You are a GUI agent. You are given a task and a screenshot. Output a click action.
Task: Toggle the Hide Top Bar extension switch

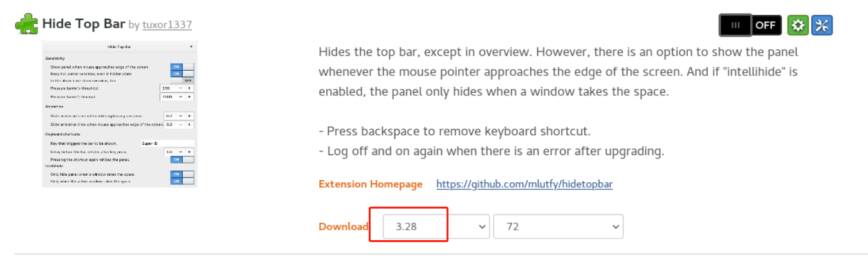[750, 25]
